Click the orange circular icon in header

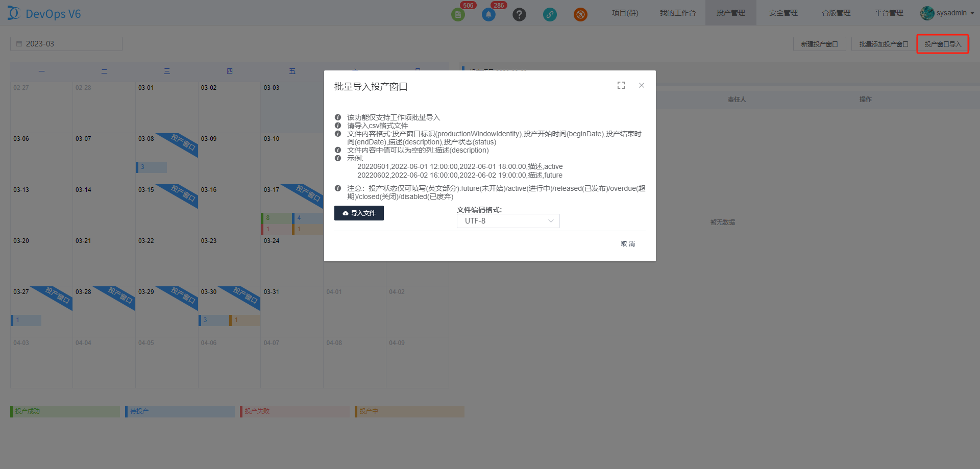[580, 15]
